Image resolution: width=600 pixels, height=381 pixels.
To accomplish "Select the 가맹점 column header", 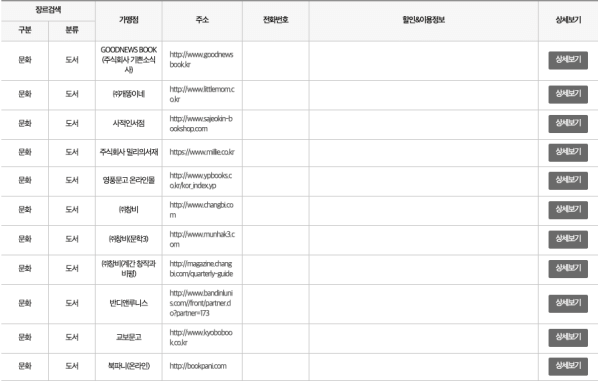I will point(129,20).
